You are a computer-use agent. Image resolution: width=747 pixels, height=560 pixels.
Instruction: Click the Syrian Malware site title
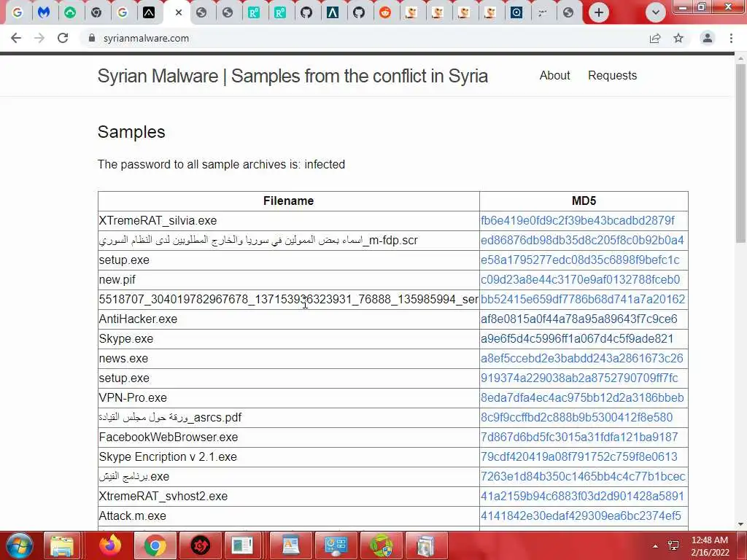coord(293,76)
